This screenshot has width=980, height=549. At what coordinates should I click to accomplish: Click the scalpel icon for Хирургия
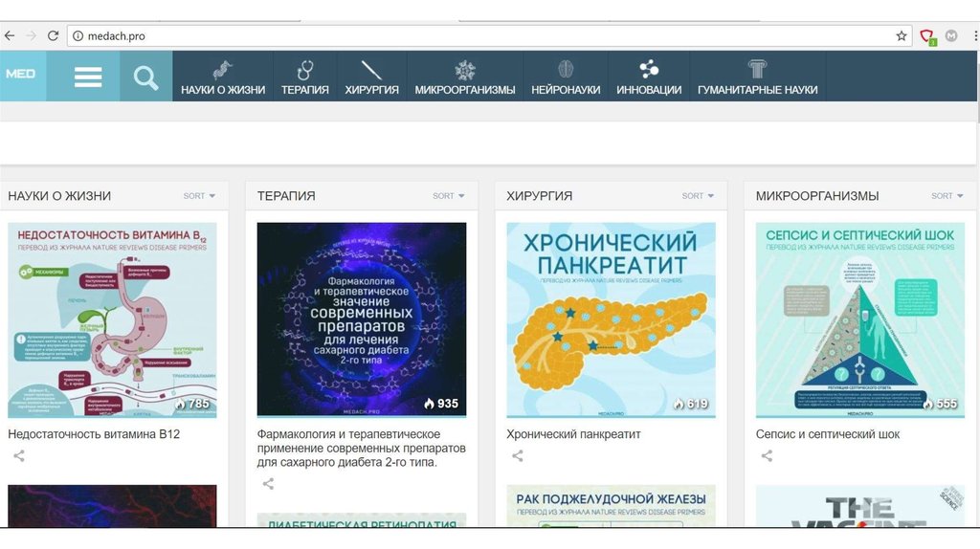tap(371, 69)
